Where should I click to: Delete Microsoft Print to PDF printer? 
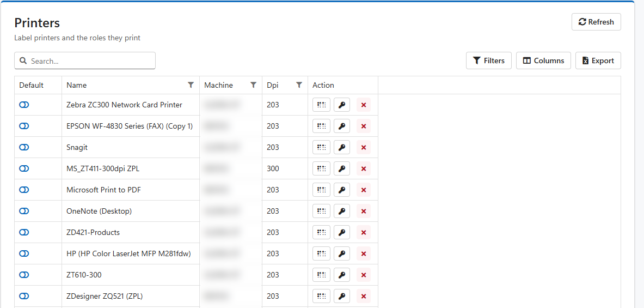[x=364, y=190]
